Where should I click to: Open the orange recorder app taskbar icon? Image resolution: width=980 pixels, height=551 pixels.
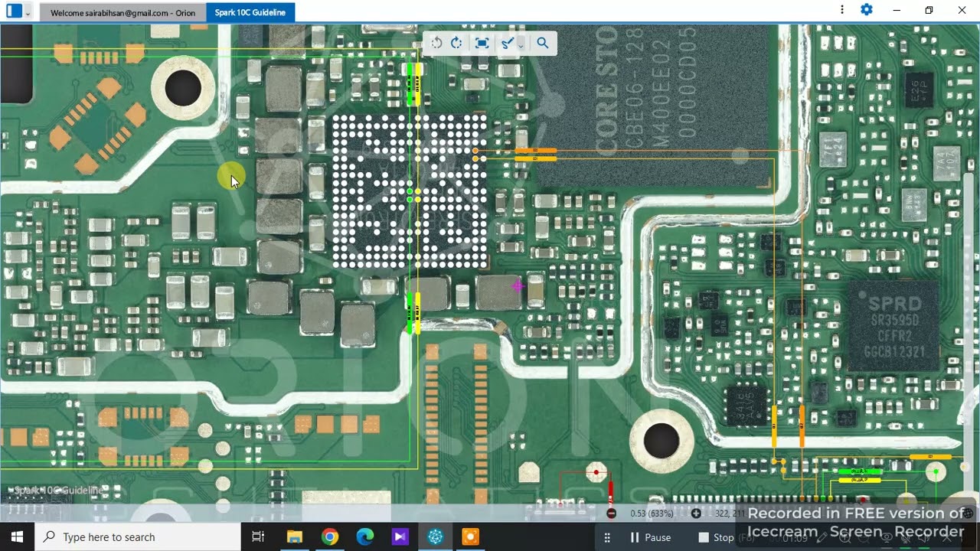click(470, 537)
